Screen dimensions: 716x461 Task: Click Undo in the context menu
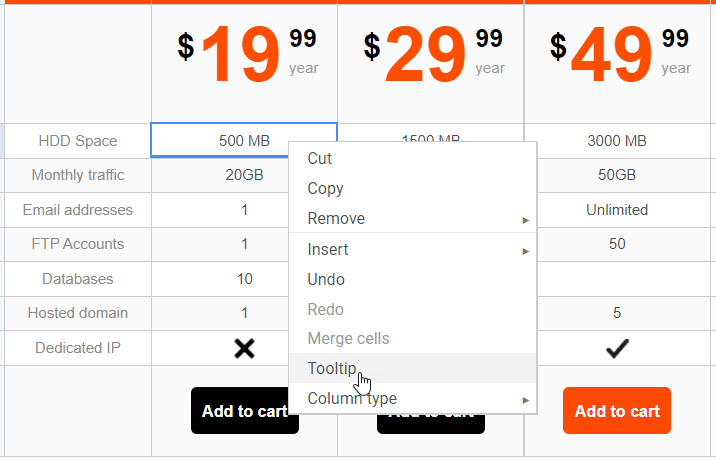tap(326, 279)
